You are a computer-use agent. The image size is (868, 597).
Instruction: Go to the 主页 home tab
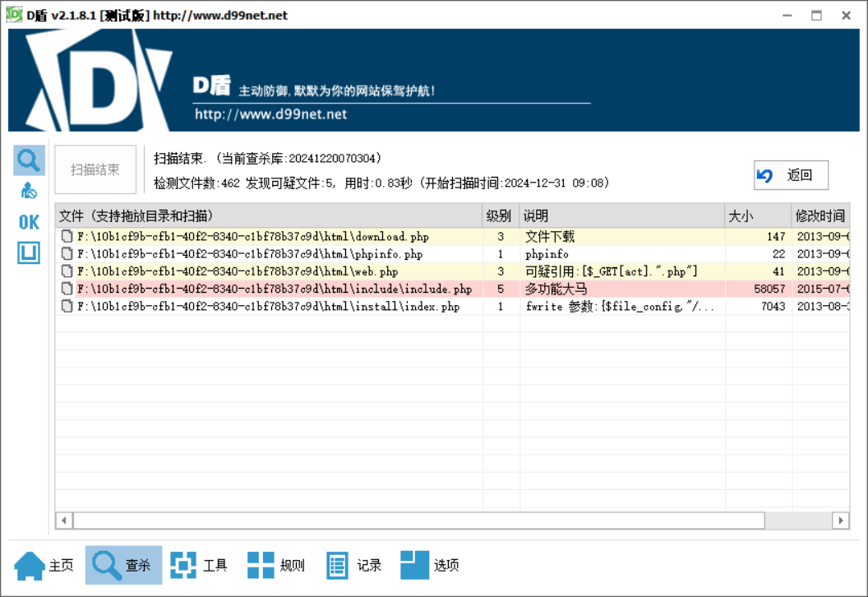(45, 566)
